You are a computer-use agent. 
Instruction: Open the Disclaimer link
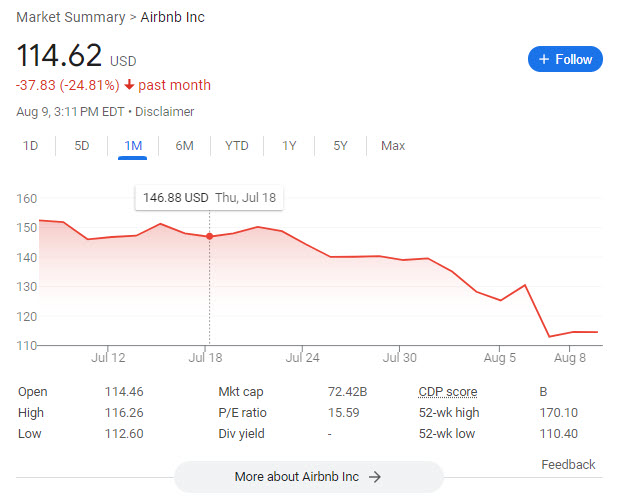pyautogui.click(x=167, y=112)
